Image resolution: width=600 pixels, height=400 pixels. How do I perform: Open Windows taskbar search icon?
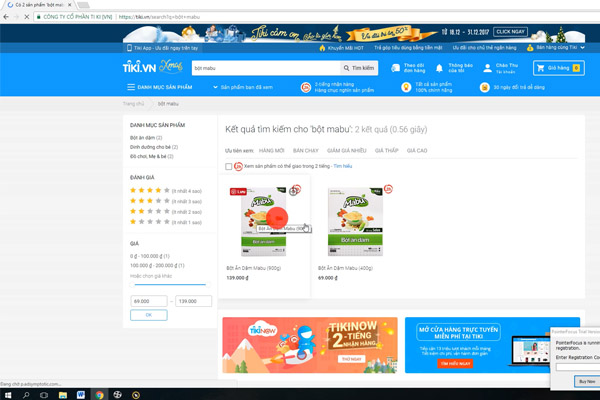(x=26, y=395)
